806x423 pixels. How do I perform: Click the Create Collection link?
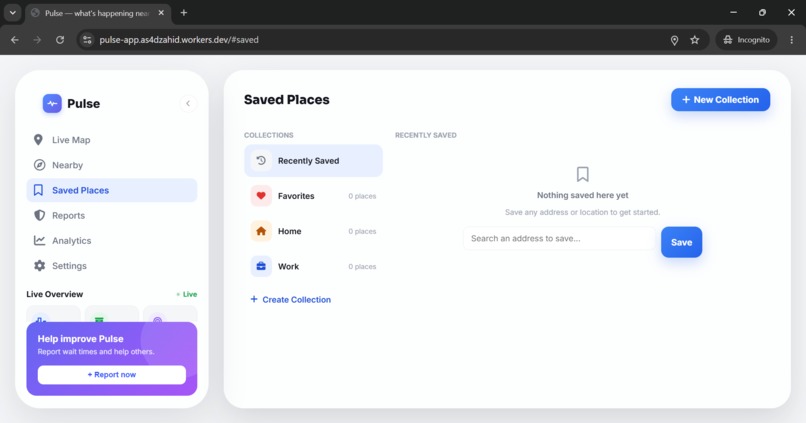290,300
